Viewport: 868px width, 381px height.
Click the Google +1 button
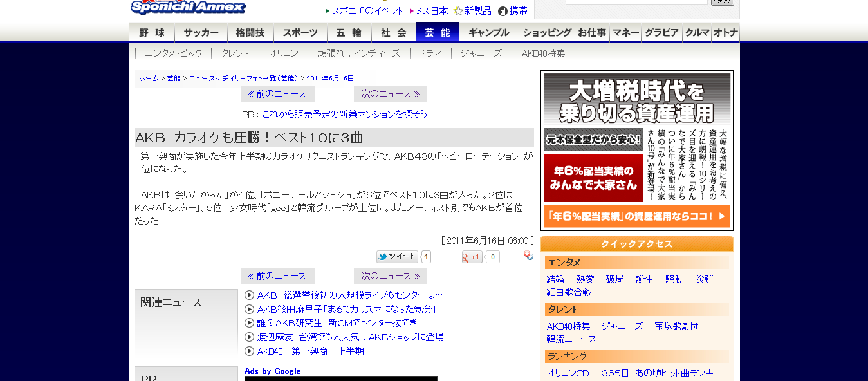tap(472, 257)
